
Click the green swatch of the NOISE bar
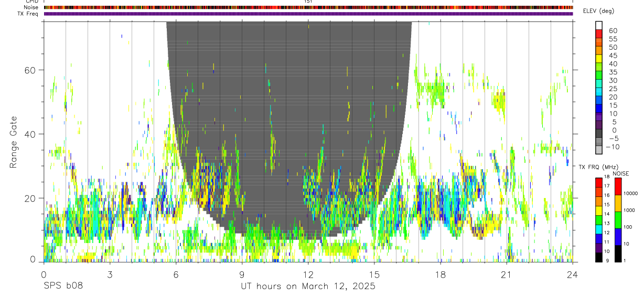(618, 219)
